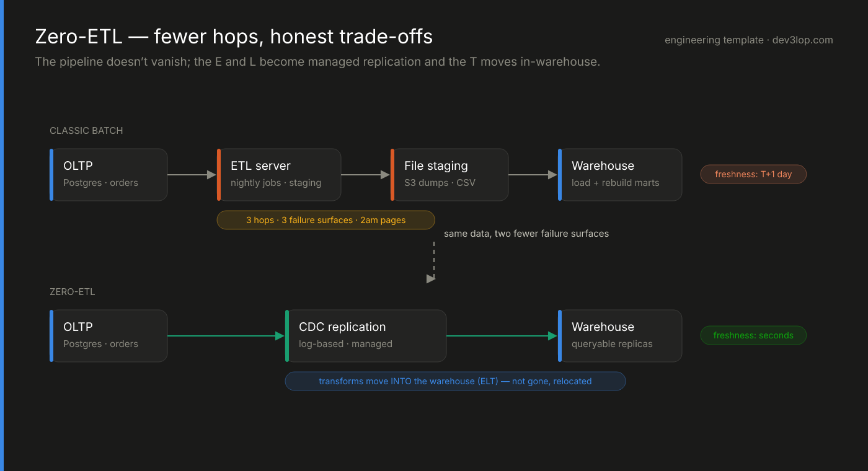Select the CDC replication node

click(366, 336)
